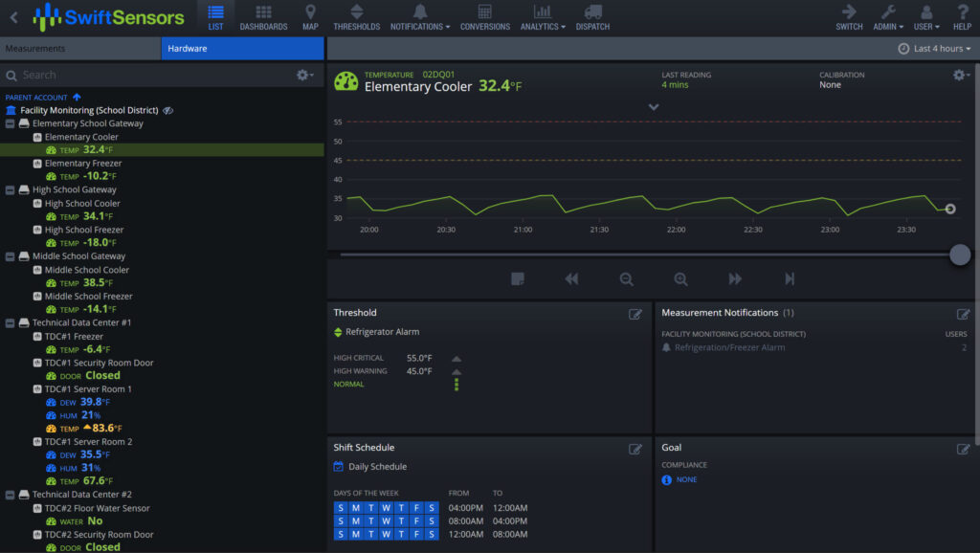Screen dimensions: 980x553
Task: Zoom in on the chart timeline
Action: pos(680,279)
